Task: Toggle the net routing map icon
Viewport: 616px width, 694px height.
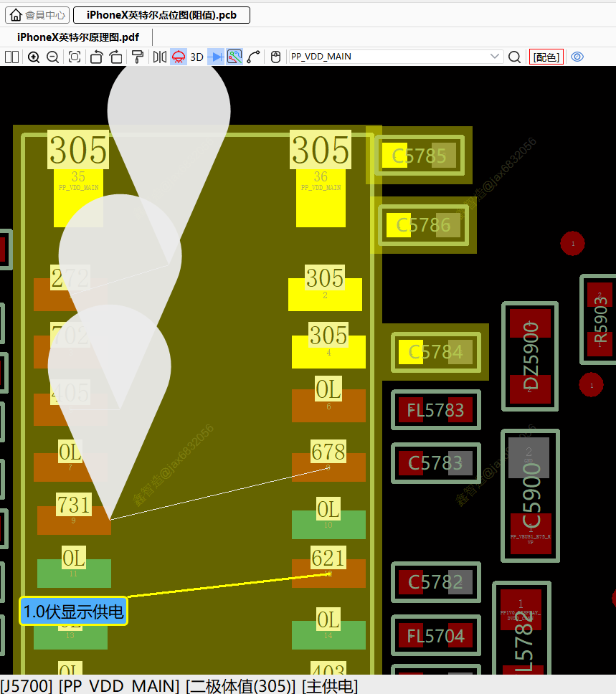Action: tap(234, 57)
